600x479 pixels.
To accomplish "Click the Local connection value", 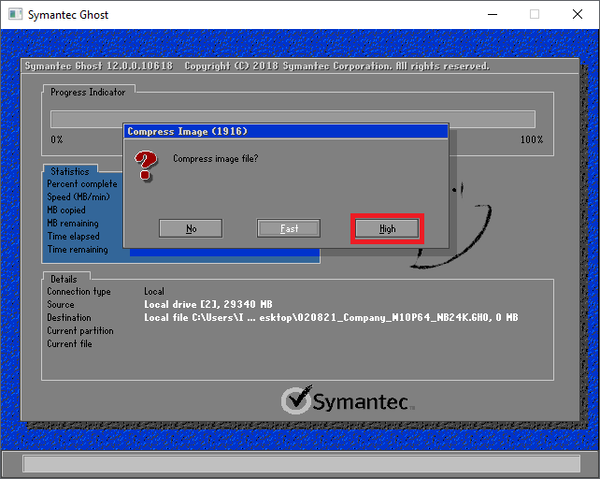I will click(x=154, y=292).
